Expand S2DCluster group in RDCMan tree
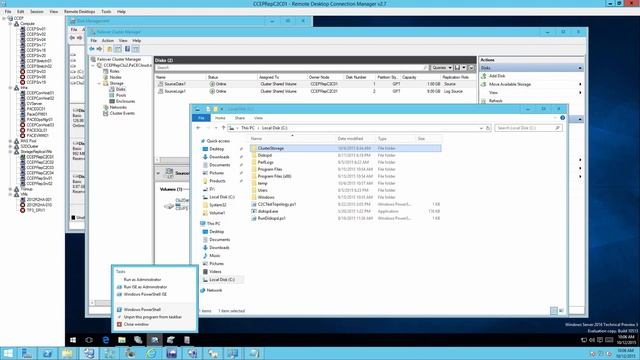 (10, 147)
